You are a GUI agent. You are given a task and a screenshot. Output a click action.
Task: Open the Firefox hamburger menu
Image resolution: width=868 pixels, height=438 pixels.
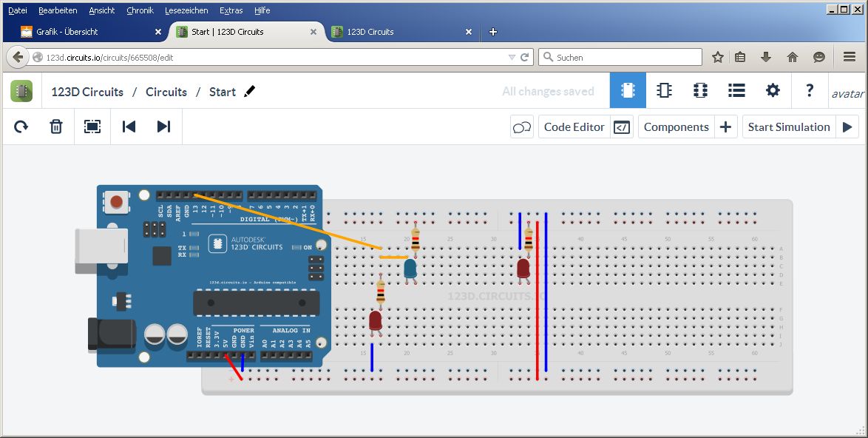coord(850,57)
